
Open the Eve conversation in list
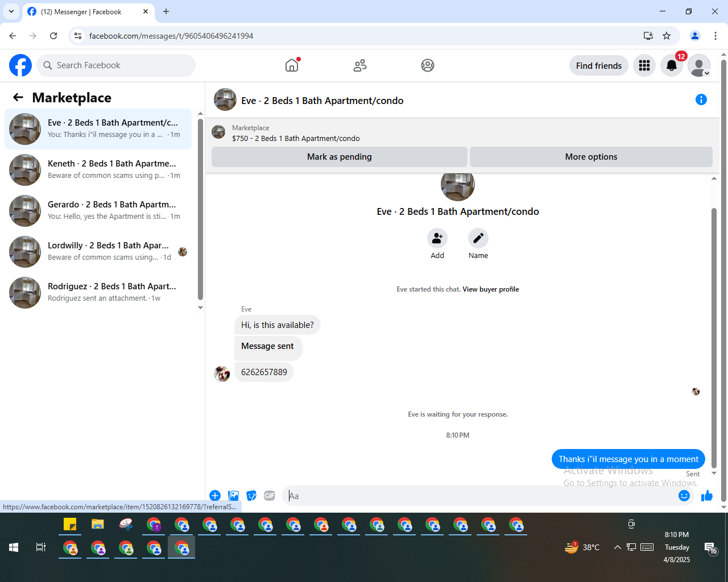(98, 129)
